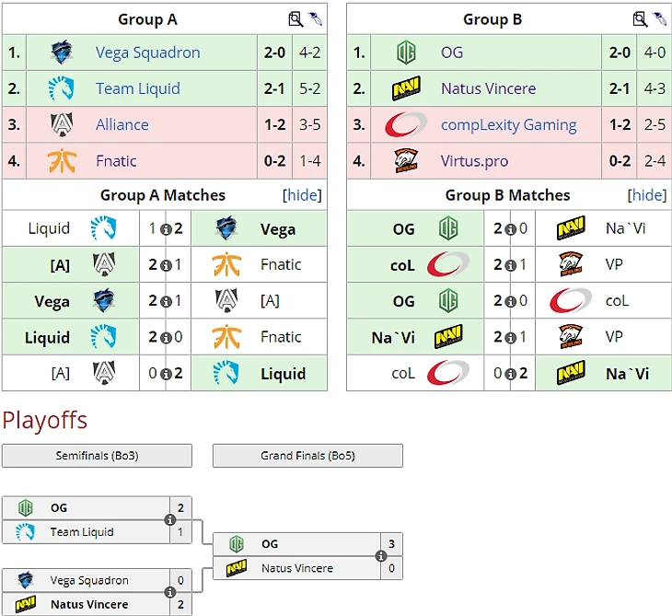Click the Playoffs section heading

pyautogui.click(x=44, y=421)
